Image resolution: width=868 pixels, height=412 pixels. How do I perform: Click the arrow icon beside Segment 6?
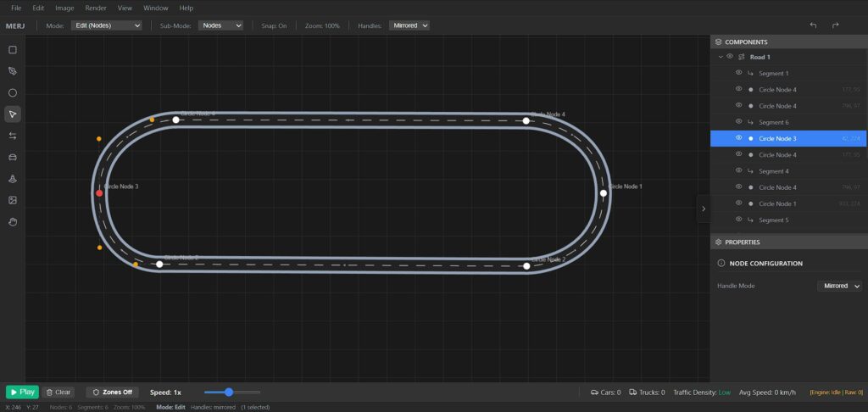751,122
